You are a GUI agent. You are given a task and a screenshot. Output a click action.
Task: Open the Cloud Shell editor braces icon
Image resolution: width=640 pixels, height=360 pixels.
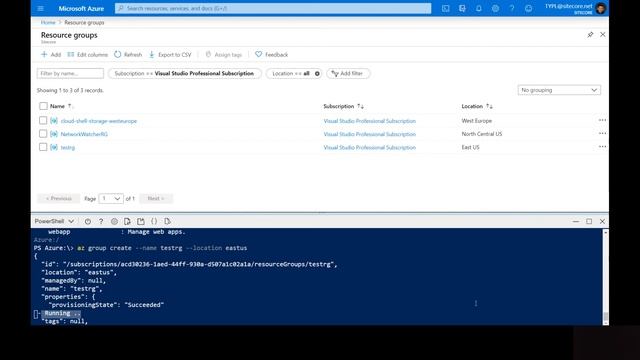[154, 221]
